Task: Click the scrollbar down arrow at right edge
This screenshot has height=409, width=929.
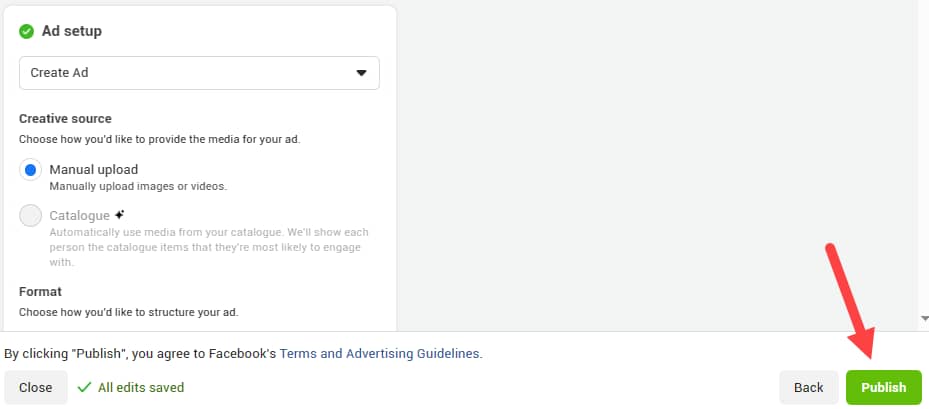Action: 924,319
